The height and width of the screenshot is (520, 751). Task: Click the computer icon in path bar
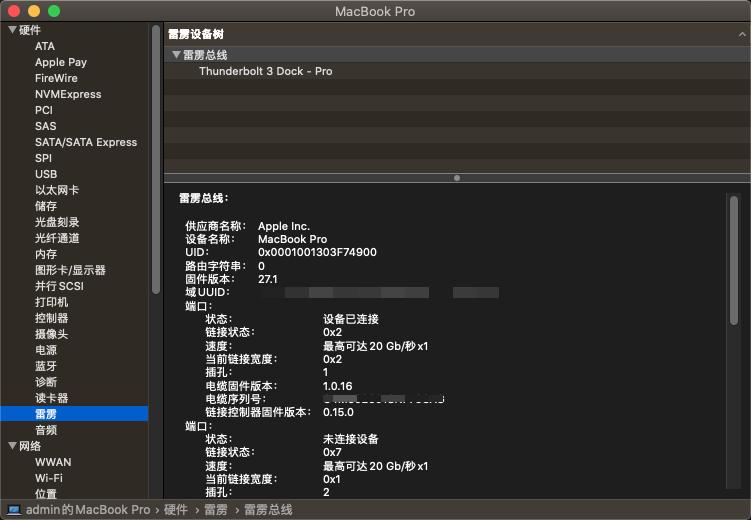14,510
